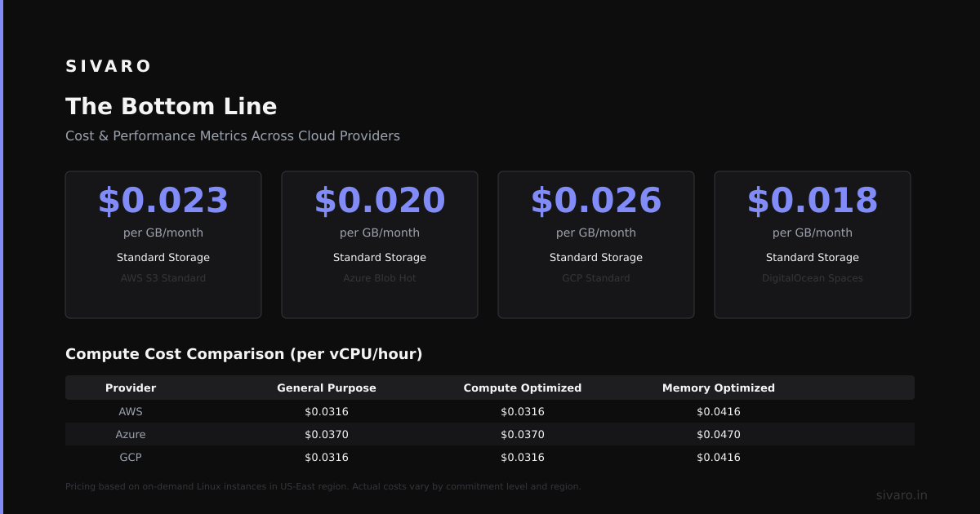The image size is (980, 514).
Task: Click Azure General Purpose price $0.0370
Action: click(327, 434)
